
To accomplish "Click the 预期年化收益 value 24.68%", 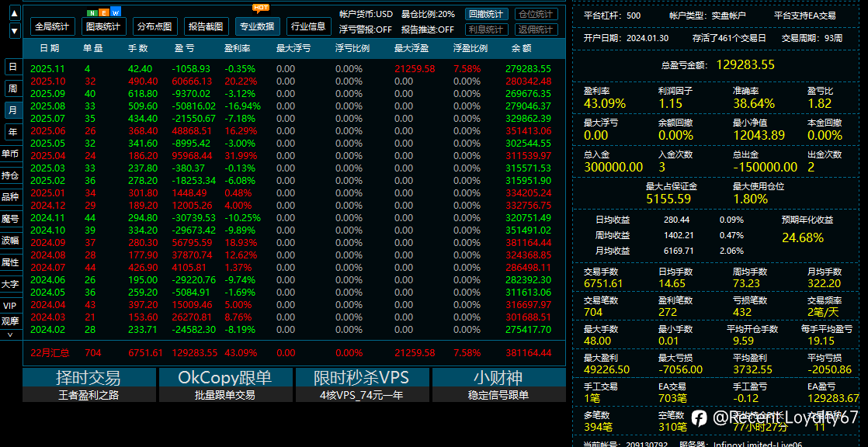I will click(x=803, y=238).
